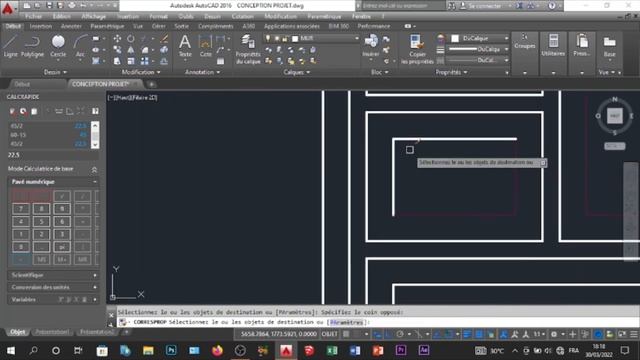Activate the Arc tool
Image resolution: width=640 pixels, height=360 pixels.
click(x=80, y=46)
